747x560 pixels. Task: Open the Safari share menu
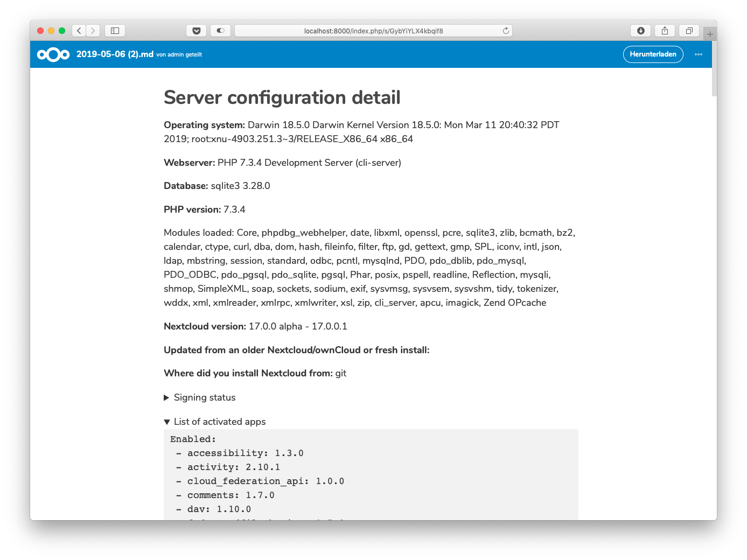click(665, 31)
